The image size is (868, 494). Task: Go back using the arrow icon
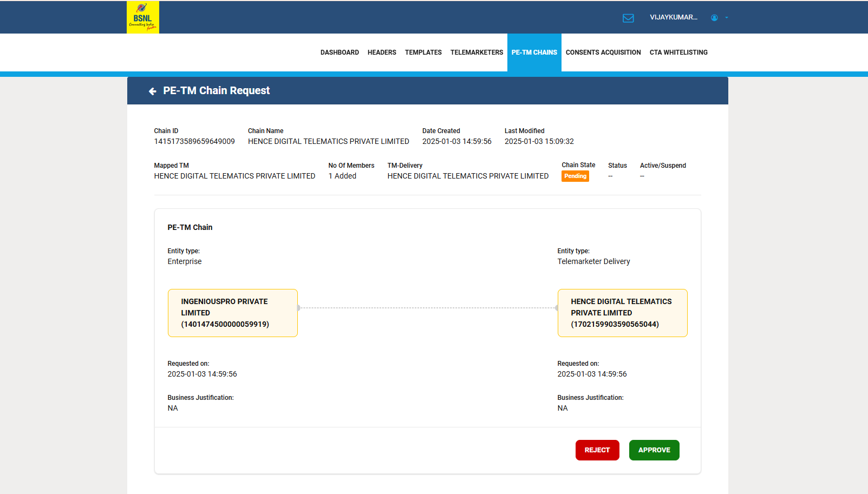coord(153,91)
